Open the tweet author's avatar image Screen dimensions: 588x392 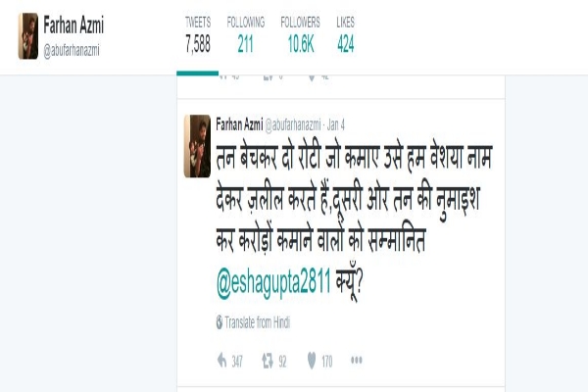197,146
